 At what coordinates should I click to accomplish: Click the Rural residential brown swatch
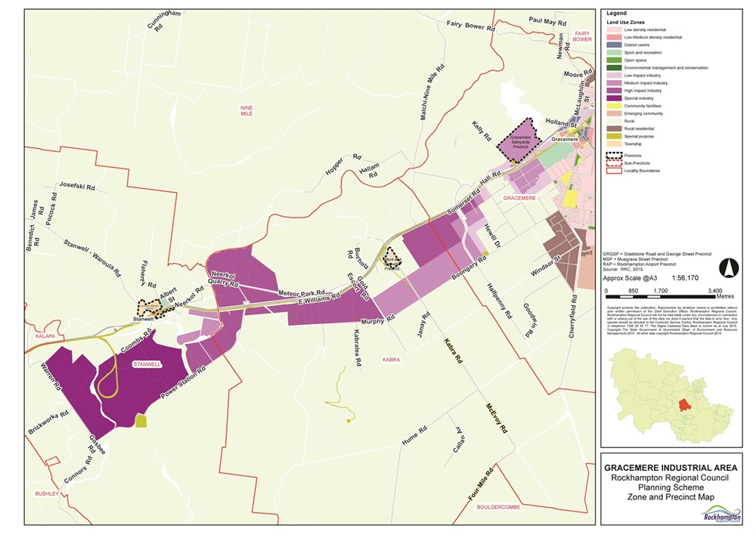pos(614,128)
